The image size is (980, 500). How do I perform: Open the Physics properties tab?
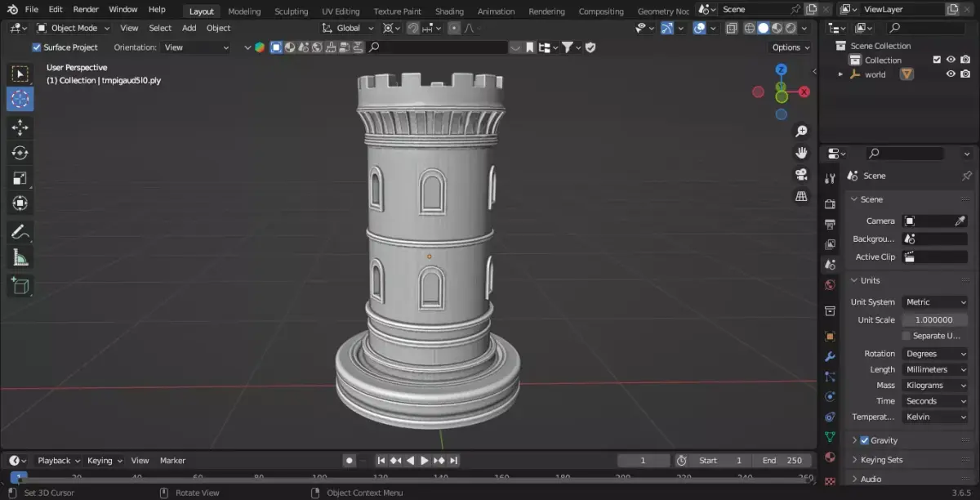tap(830, 397)
